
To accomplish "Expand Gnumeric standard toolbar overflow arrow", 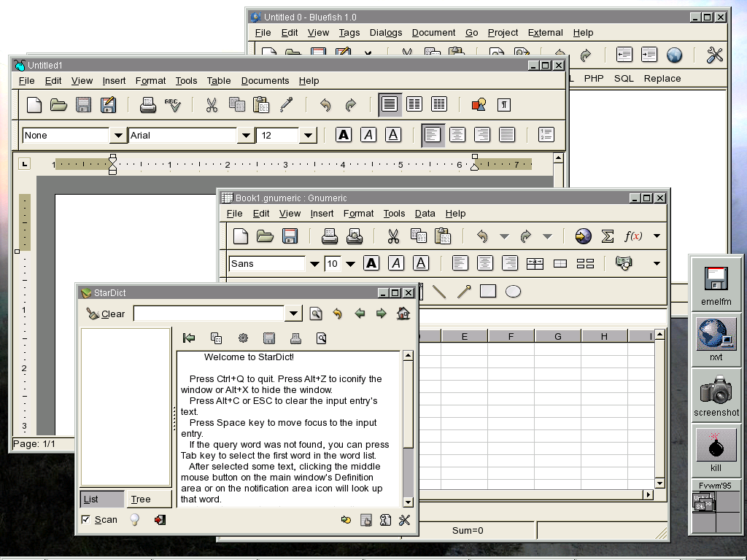I will 657,236.
